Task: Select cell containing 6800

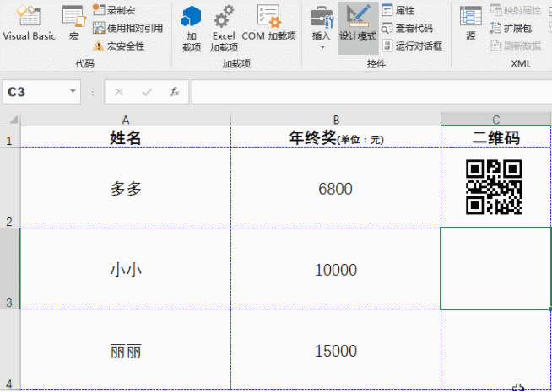Action: point(336,187)
